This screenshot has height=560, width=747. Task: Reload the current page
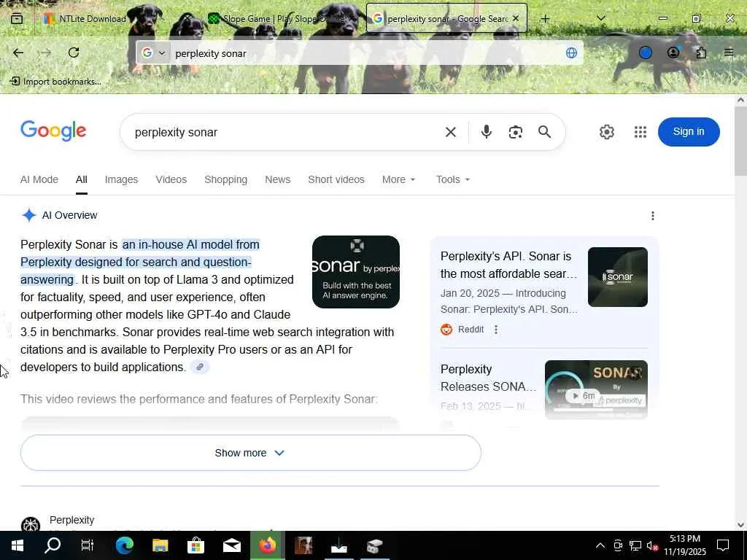(x=74, y=52)
